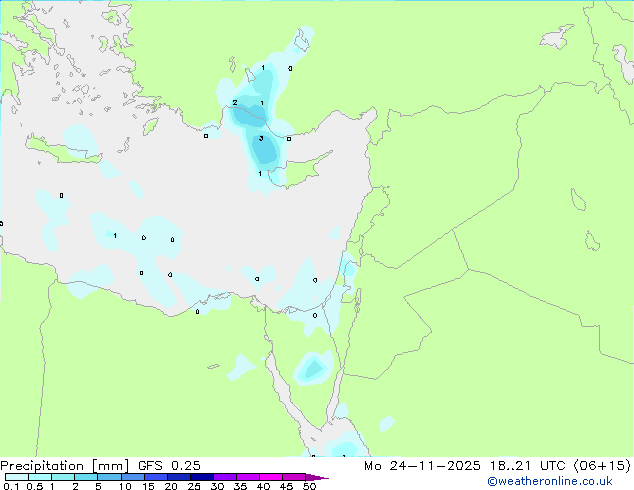The image size is (634, 490).
Task: Click the legend label '25'
Action: tap(194, 486)
